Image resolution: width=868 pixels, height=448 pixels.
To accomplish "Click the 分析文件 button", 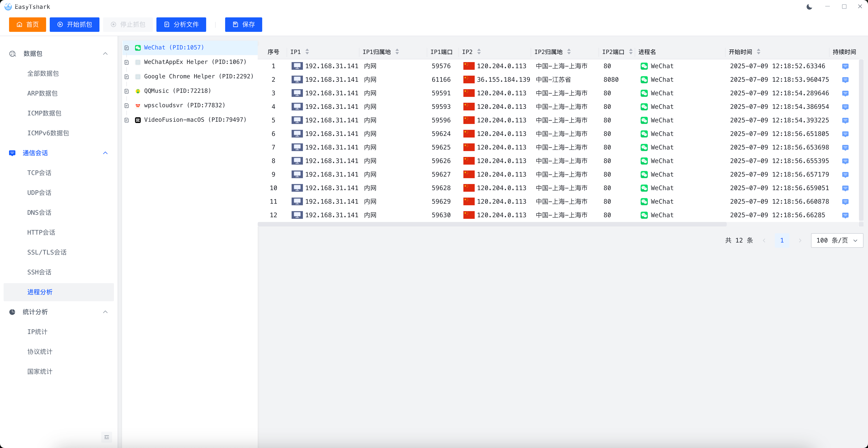I will coord(181,25).
